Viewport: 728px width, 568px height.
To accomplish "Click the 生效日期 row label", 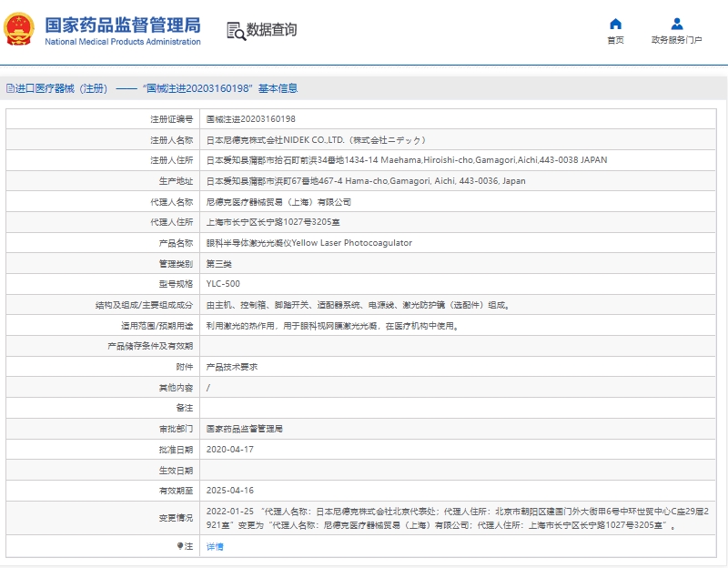I will point(176,471).
